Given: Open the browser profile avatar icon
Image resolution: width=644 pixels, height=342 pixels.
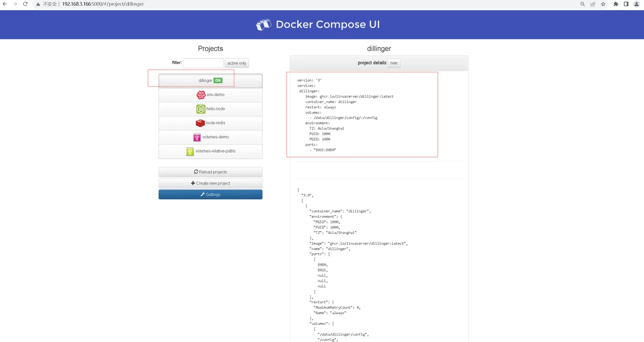Looking at the screenshot, I should (x=637, y=4).
